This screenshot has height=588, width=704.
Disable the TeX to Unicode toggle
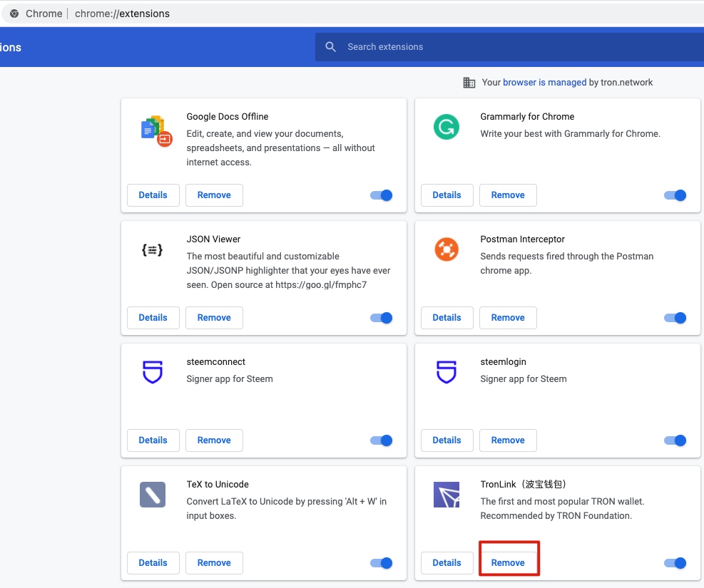point(381,563)
